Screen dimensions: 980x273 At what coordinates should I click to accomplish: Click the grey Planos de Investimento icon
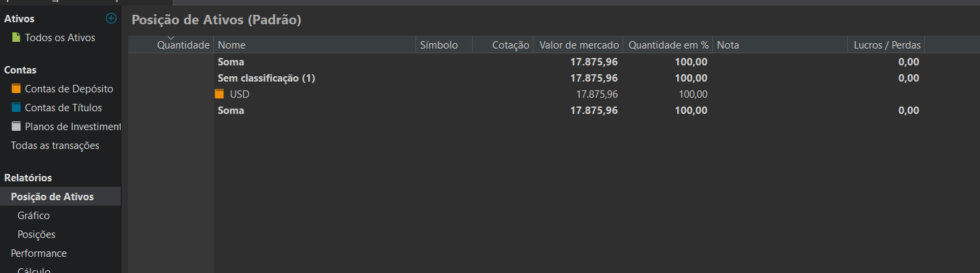coord(16,127)
